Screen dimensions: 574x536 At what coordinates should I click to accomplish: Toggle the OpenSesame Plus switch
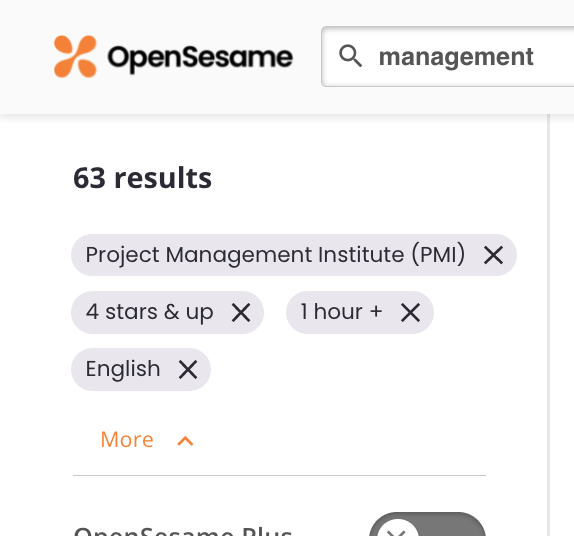(x=427, y=524)
